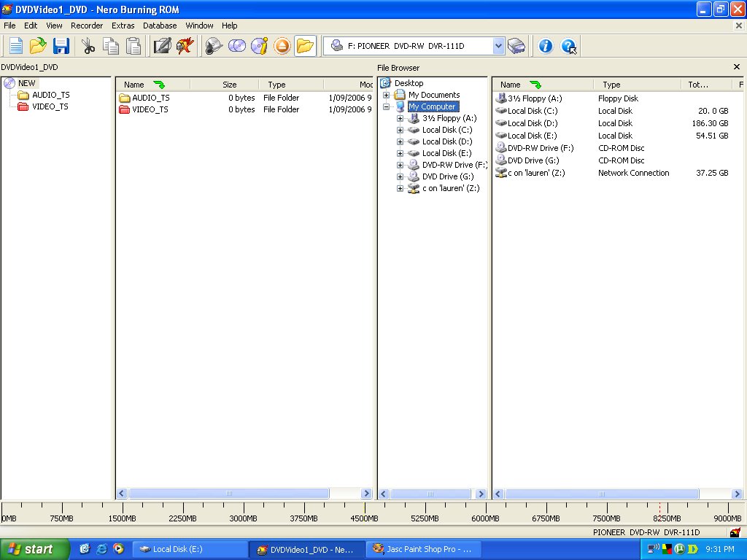This screenshot has width=747, height=560.
Task: Select DVD-RW Drive (F:) in browser file list
Action: (x=541, y=148)
